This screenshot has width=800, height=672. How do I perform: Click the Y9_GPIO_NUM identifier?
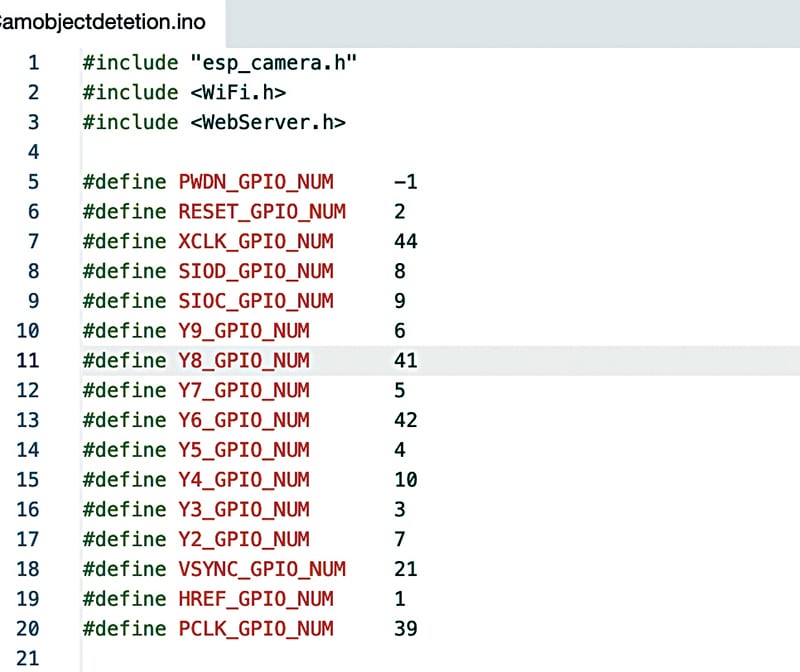(244, 331)
